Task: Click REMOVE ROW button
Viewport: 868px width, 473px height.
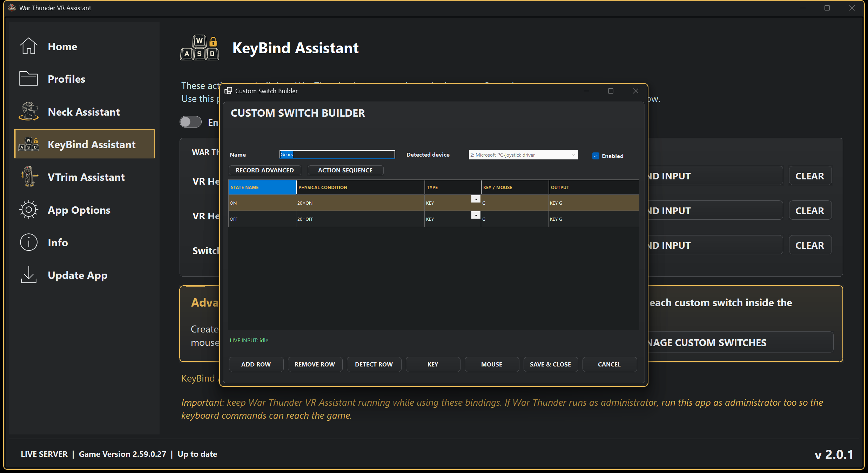Action: pyautogui.click(x=315, y=364)
